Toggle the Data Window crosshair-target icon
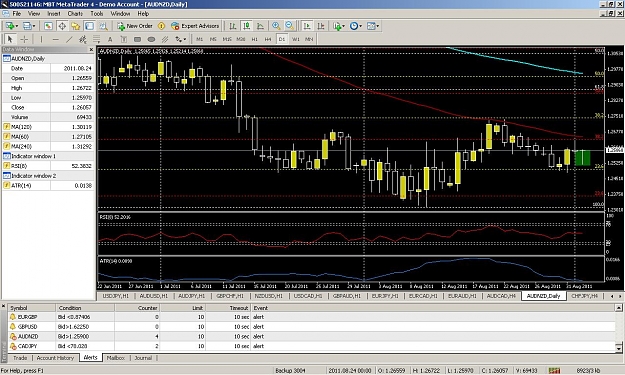 tap(62, 26)
